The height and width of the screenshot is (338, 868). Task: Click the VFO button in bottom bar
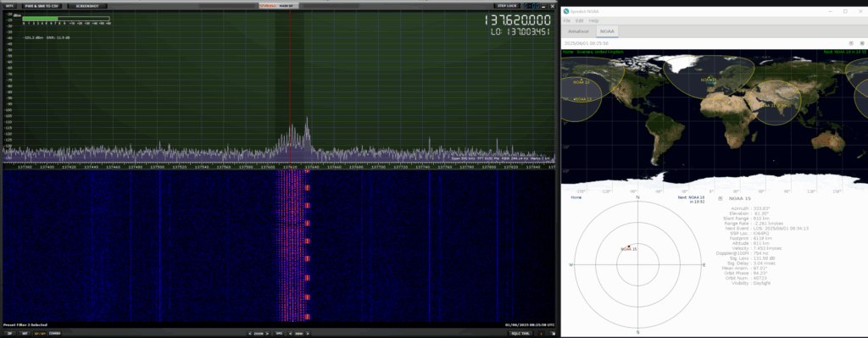point(279,334)
